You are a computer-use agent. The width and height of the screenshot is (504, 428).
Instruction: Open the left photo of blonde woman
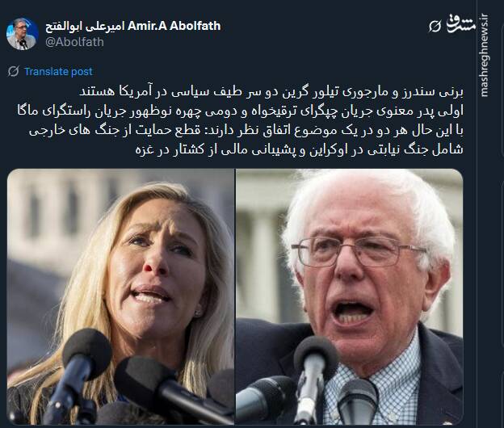coord(120,296)
